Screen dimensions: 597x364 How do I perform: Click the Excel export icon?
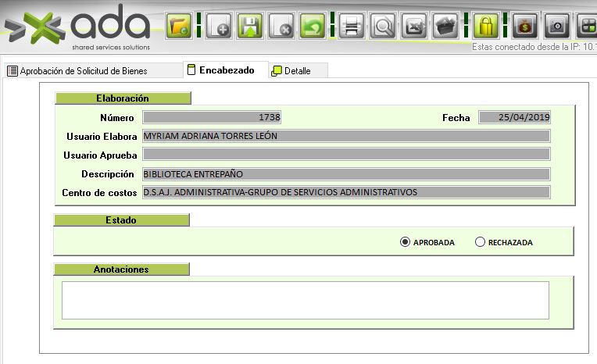415,26
